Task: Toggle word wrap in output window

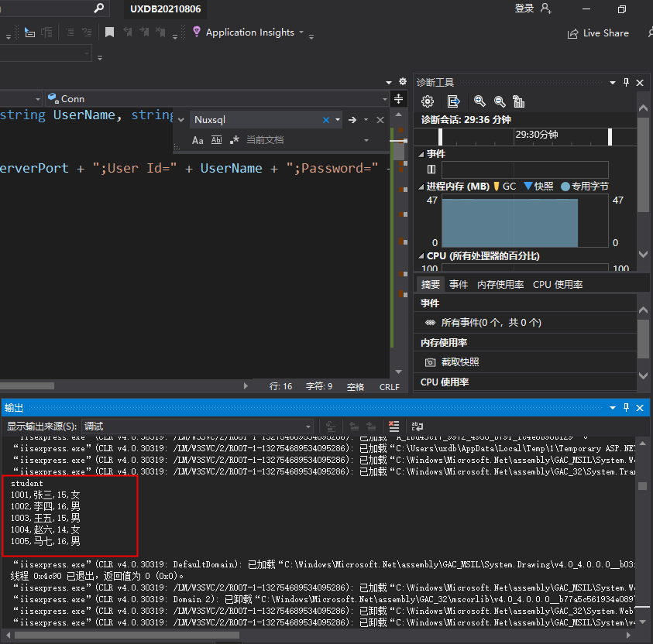Action: tap(418, 426)
